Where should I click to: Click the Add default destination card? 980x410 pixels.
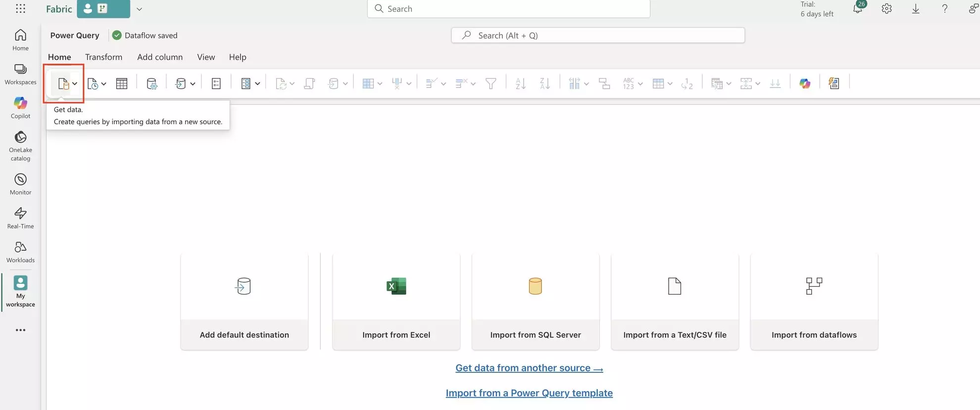(x=244, y=302)
